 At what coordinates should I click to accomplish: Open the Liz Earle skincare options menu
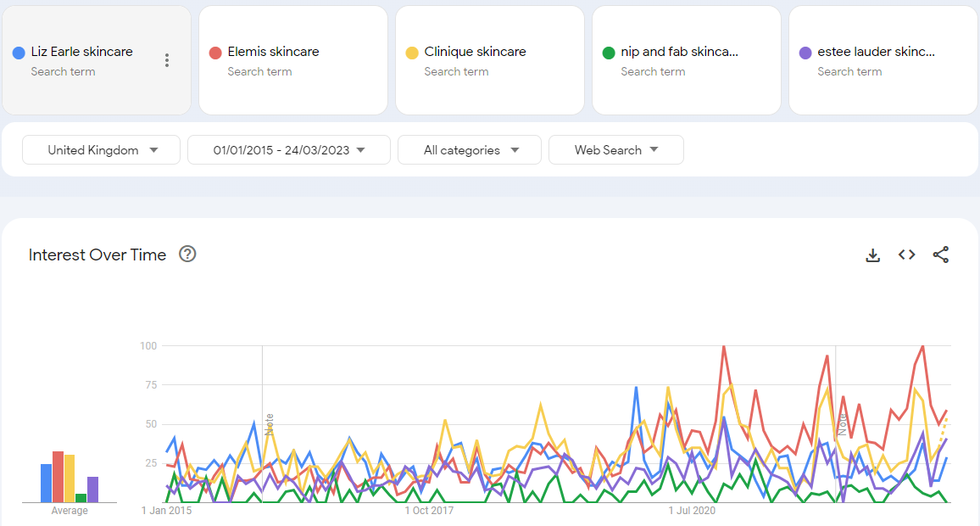point(167,60)
